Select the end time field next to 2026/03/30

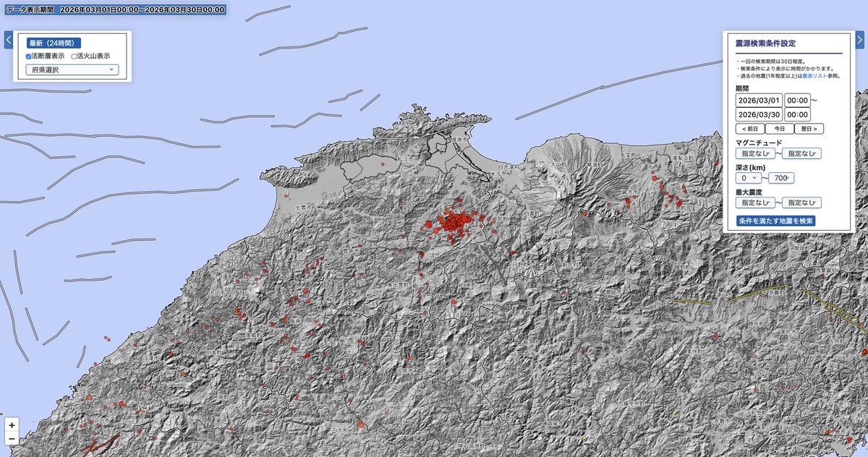[798, 114]
